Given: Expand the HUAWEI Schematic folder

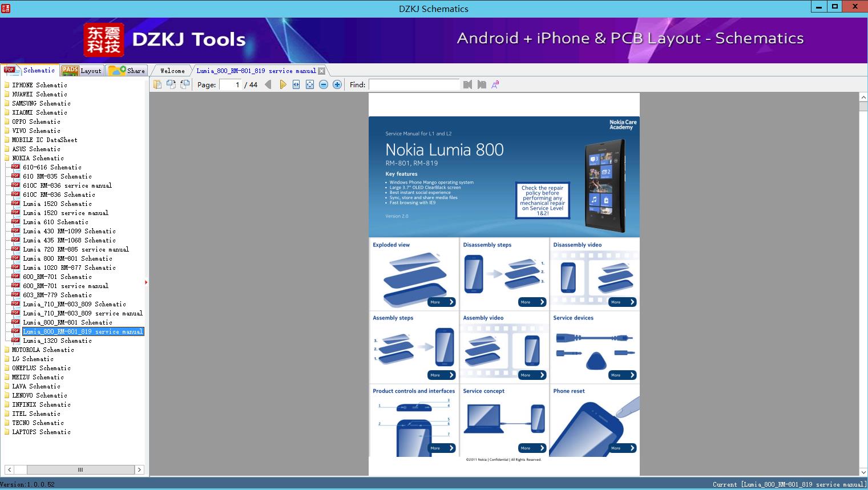Looking at the screenshot, I should click(x=39, y=94).
